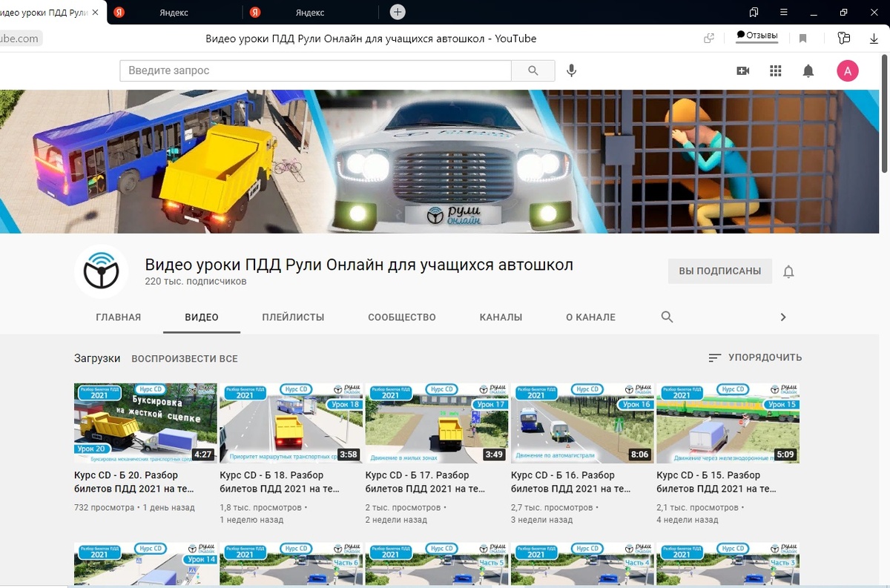Open a new browser tab with plus
The image size is (890, 588).
tap(398, 13)
